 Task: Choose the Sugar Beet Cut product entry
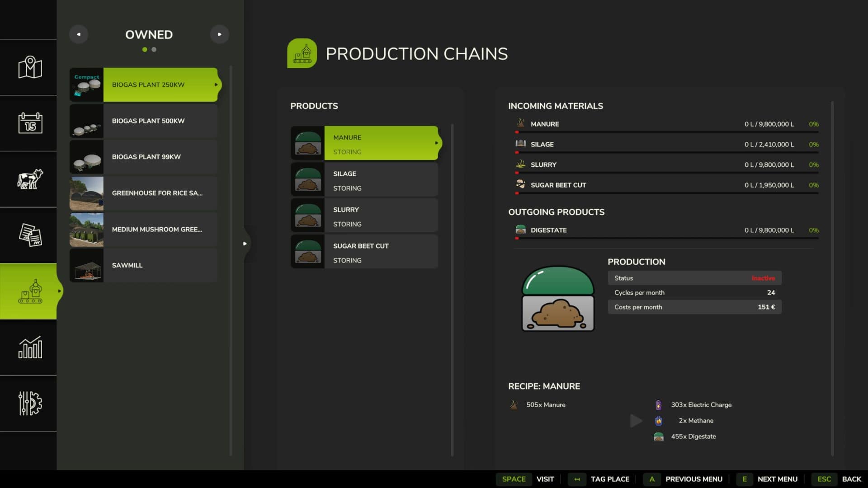tap(364, 252)
